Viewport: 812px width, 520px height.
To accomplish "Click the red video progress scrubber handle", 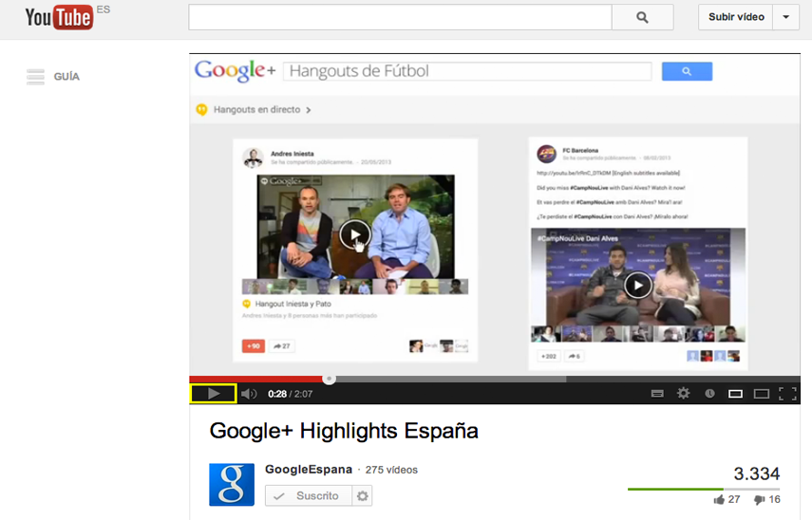I will (x=329, y=380).
